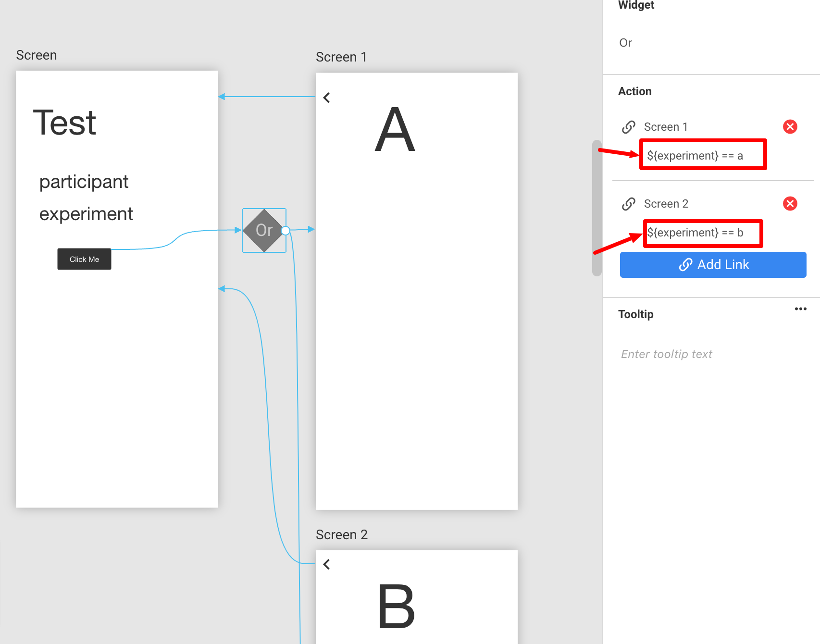
Task: Click the back chevron on Screen 2
Action: pyautogui.click(x=327, y=565)
